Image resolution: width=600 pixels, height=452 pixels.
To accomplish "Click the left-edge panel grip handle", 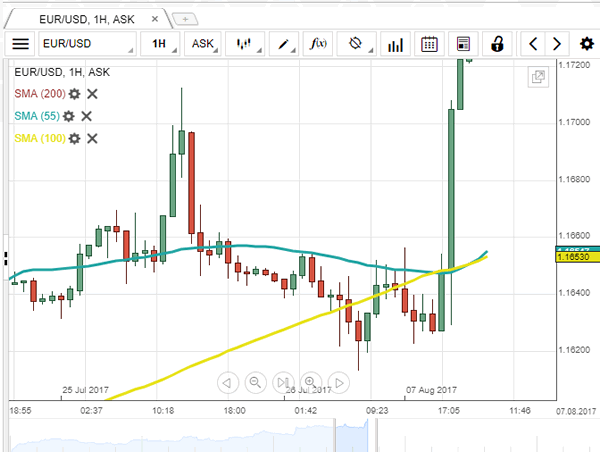I will tap(5, 258).
